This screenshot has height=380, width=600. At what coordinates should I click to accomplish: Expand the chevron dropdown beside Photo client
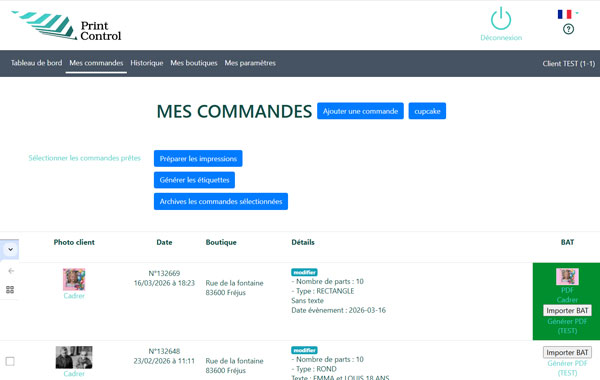[10, 250]
